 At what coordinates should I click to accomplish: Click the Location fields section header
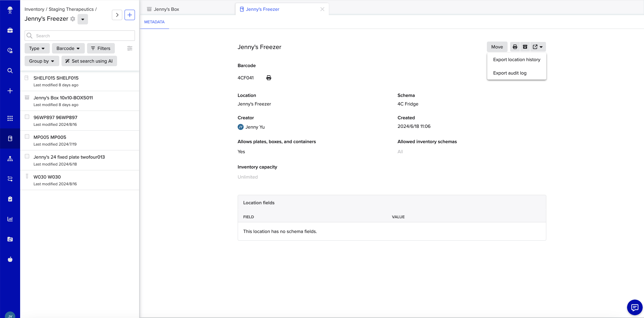click(259, 203)
